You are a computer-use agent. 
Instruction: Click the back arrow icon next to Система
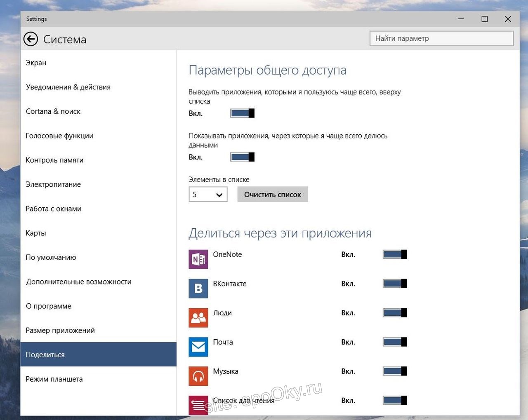pyautogui.click(x=31, y=39)
